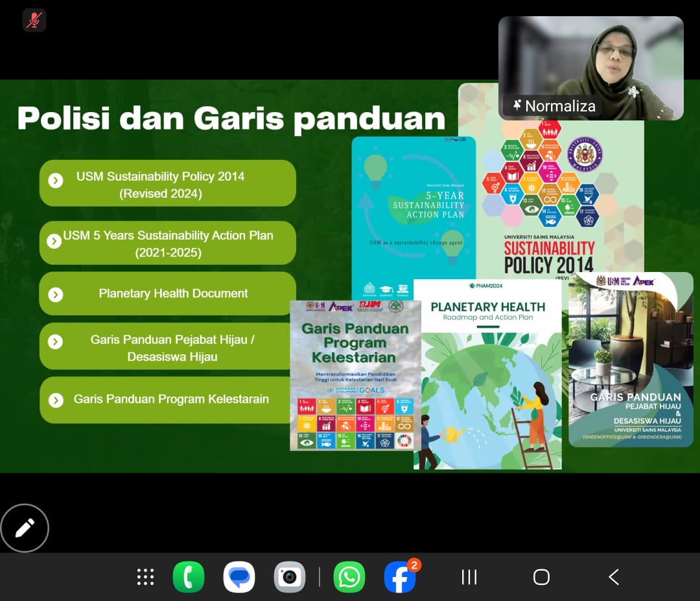This screenshot has width=700, height=601.
Task: Click the Garis Panduan Pejabat Hijau cover
Action: click(x=631, y=359)
